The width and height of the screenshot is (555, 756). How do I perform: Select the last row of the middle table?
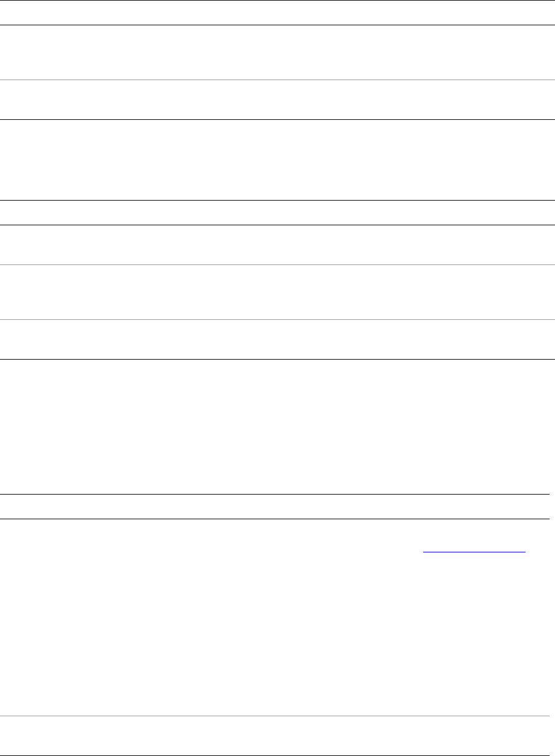[277, 340]
